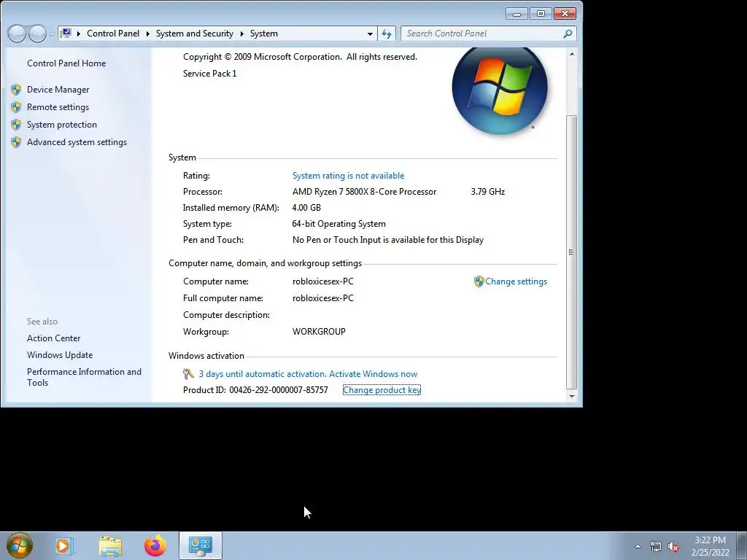747x560 pixels.
Task: Click Product ID 00426-292-0000007-85757
Action: coord(255,390)
